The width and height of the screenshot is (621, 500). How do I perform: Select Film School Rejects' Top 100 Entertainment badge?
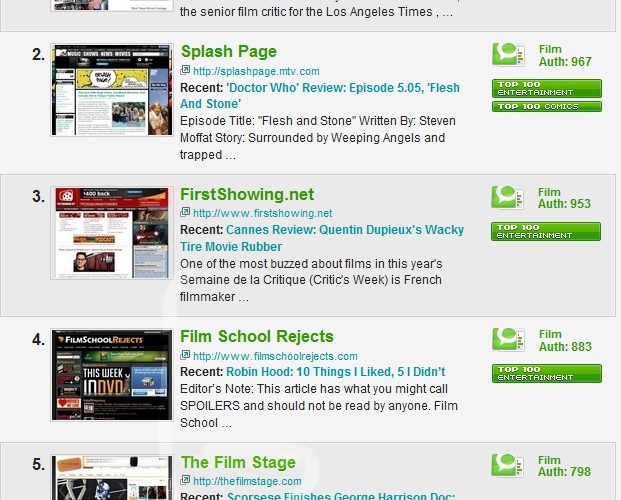(546, 374)
